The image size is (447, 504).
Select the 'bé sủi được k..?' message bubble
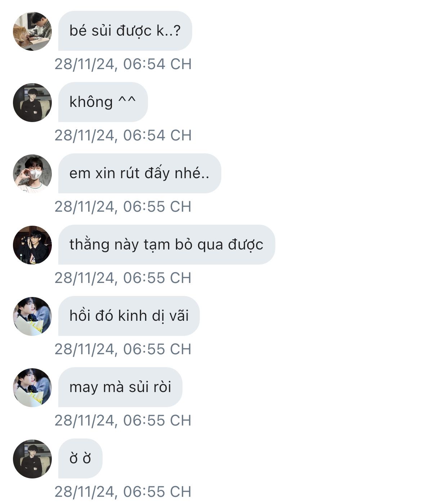pos(125,31)
